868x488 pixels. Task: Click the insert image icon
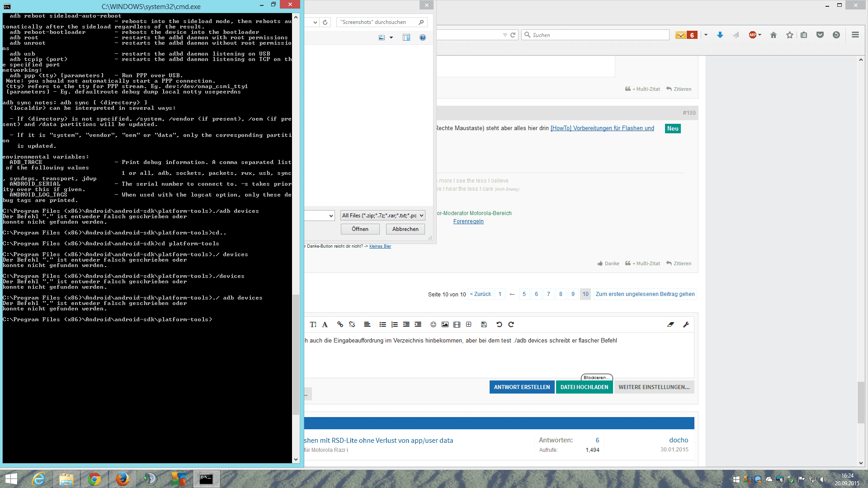(x=445, y=324)
